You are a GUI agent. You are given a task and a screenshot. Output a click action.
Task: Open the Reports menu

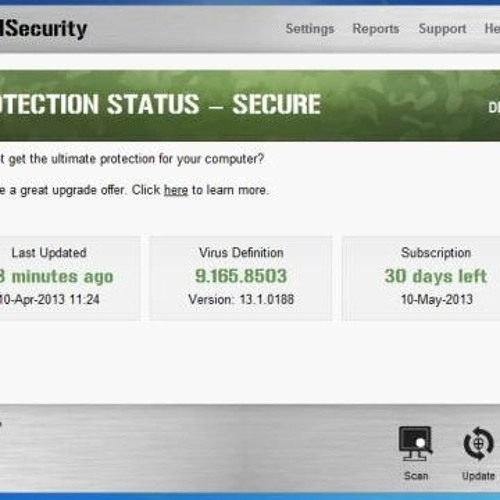coord(376,29)
